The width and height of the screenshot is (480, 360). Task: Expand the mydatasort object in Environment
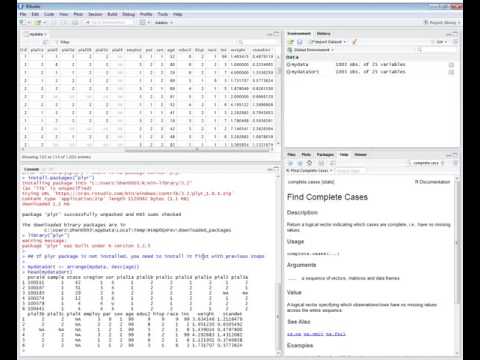tap(288, 72)
